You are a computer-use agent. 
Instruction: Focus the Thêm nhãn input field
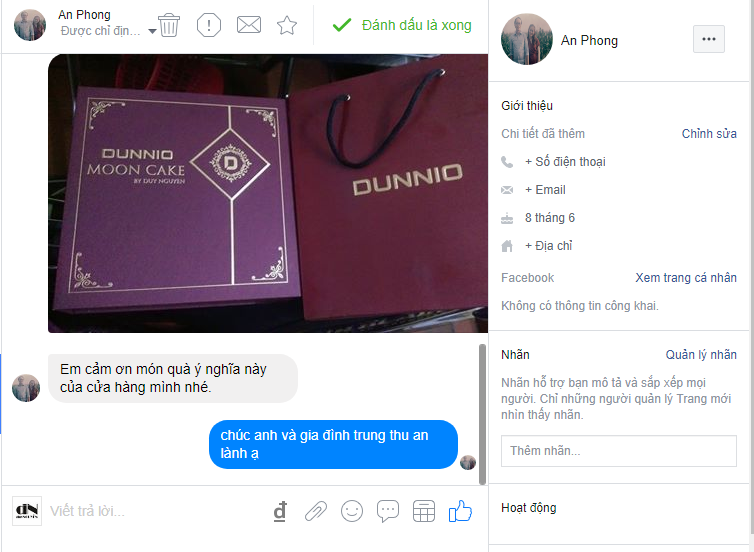pos(618,451)
